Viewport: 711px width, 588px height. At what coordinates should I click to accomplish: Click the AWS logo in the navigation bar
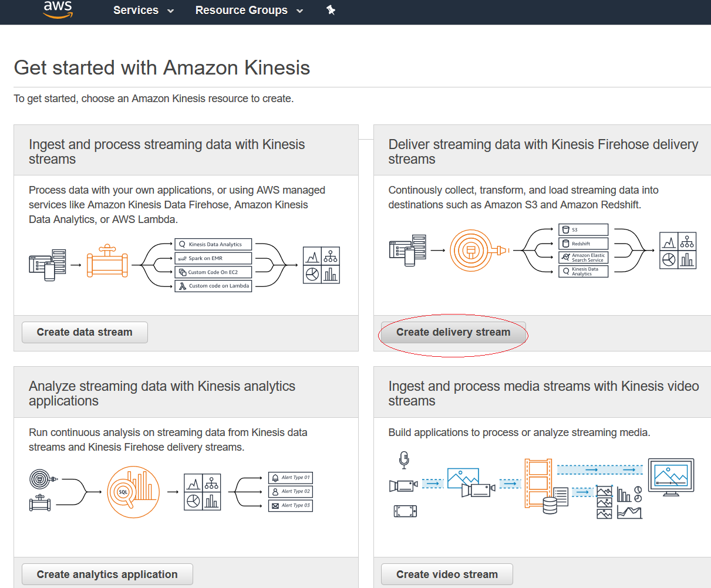click(x=57, y=11)
